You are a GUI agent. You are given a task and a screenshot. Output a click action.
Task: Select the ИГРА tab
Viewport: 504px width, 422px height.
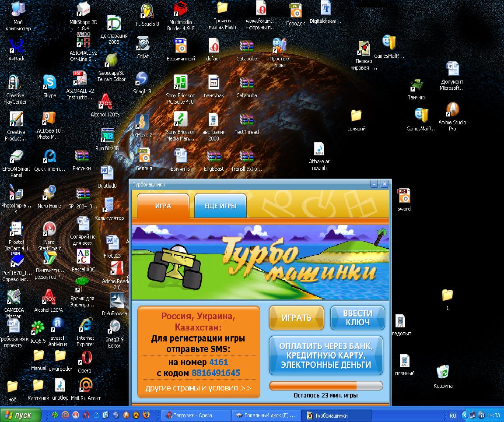pyautogui.click(x=163, y=206)
